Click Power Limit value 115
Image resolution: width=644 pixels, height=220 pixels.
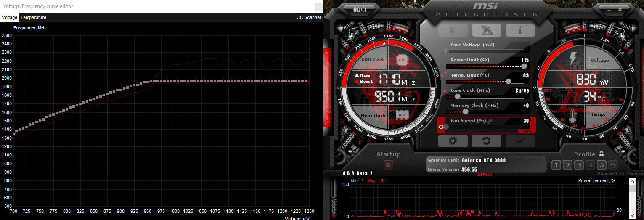pos(525,60)
